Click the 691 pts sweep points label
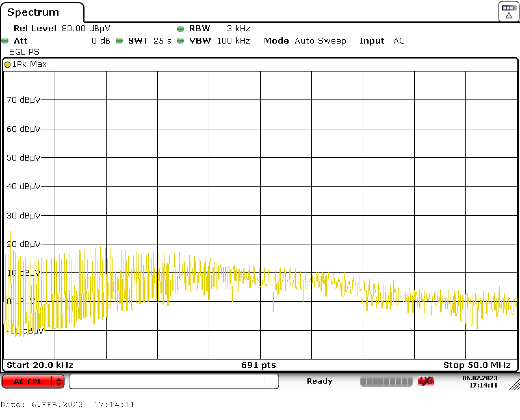The width and height of the screenshot is (520, 420). click(x=258, y=365)
